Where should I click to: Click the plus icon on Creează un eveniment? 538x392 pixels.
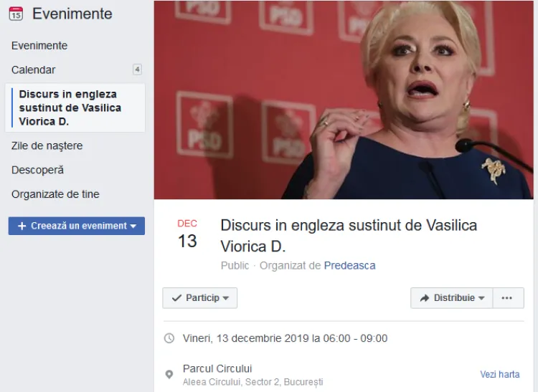[x=22, y=226]
